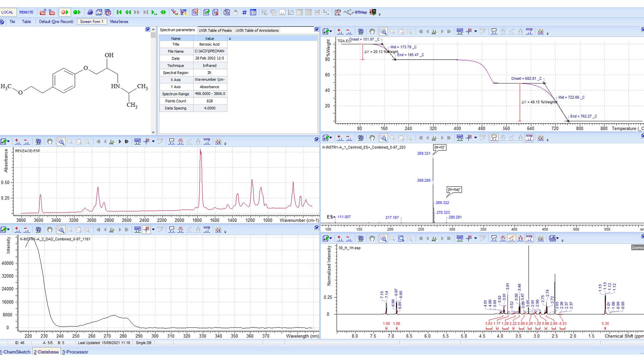Switch to the UVIR Table of Peaks tab
This screenshot has height=362, width=644.
click(215, 30)
